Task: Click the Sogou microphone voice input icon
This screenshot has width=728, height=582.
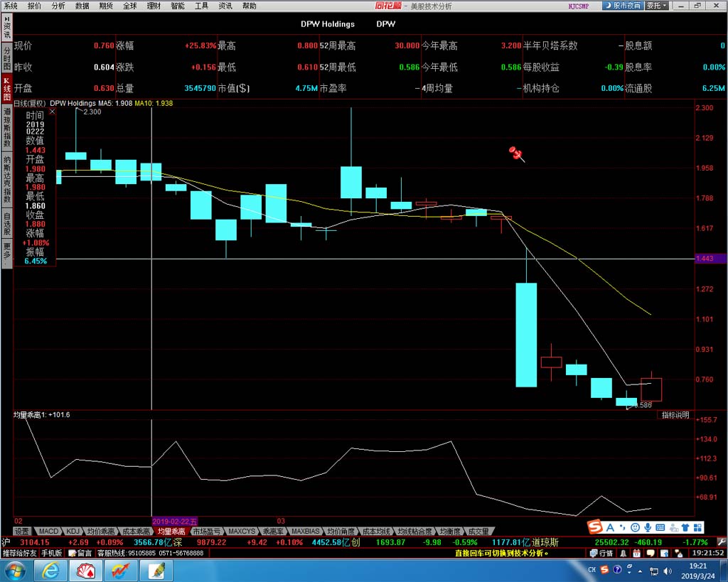Action: 648,528
